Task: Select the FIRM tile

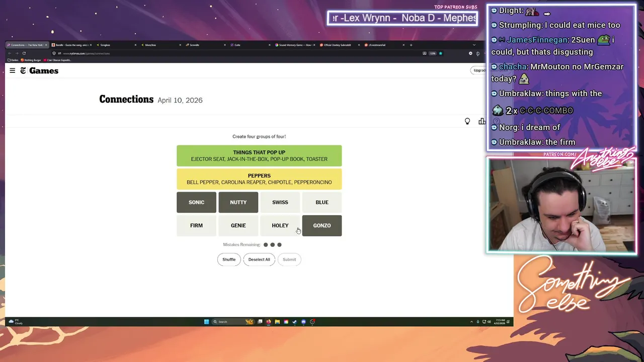Action: [x=196, y=225]
